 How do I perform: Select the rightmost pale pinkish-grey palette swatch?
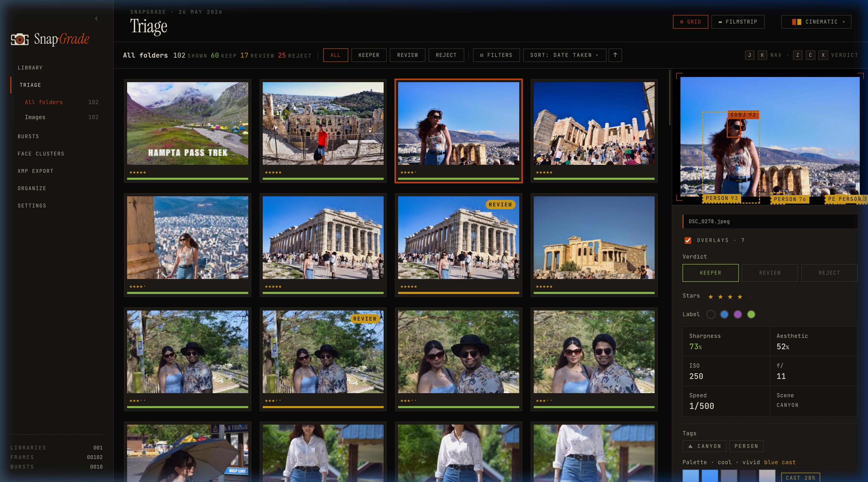767,476
